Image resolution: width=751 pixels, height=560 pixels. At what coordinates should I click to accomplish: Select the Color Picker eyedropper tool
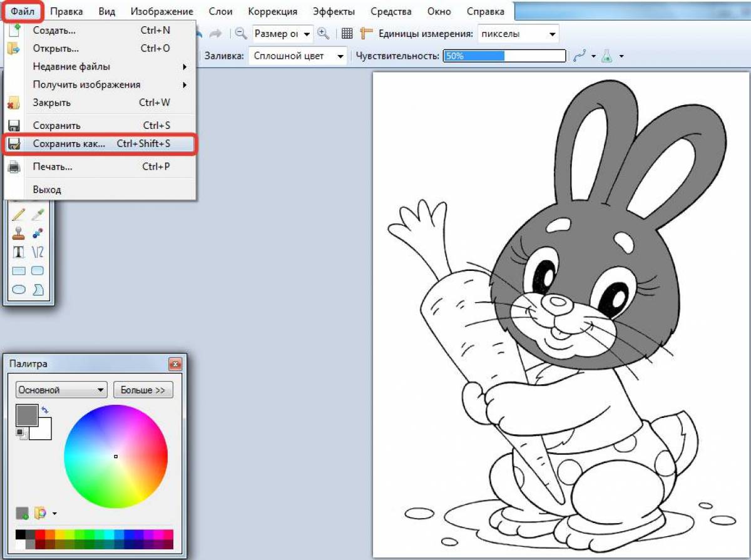coord(38,214)
